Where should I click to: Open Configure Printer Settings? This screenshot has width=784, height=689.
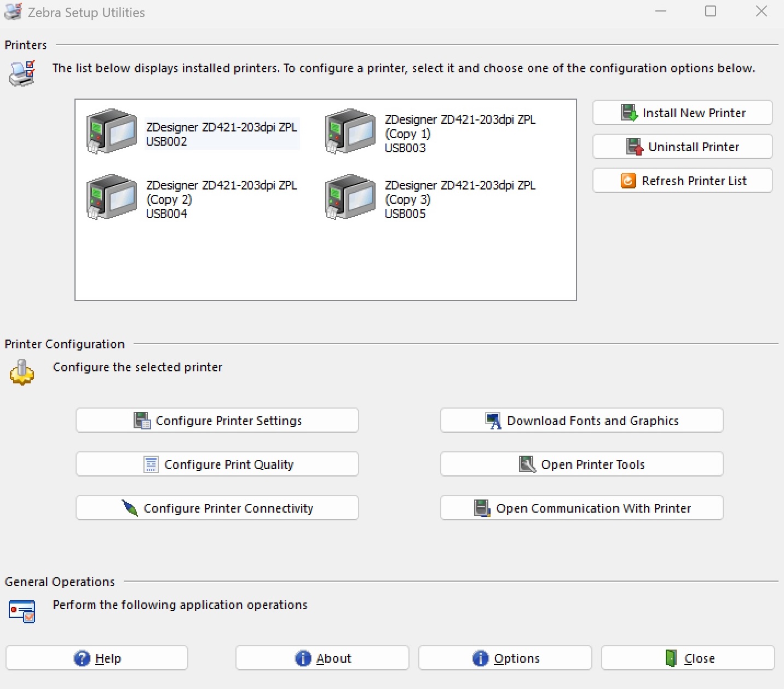point(217,421)
